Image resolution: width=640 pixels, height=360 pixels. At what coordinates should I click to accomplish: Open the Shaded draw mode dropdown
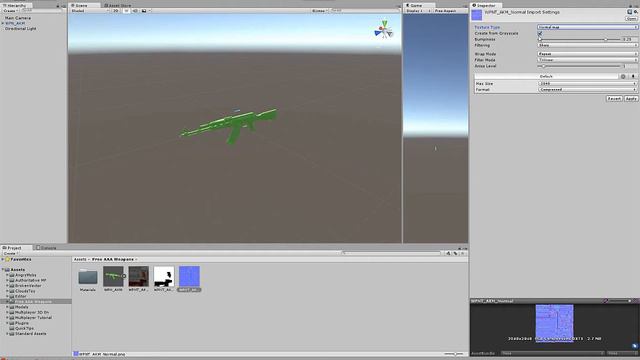tap(90, 11)
